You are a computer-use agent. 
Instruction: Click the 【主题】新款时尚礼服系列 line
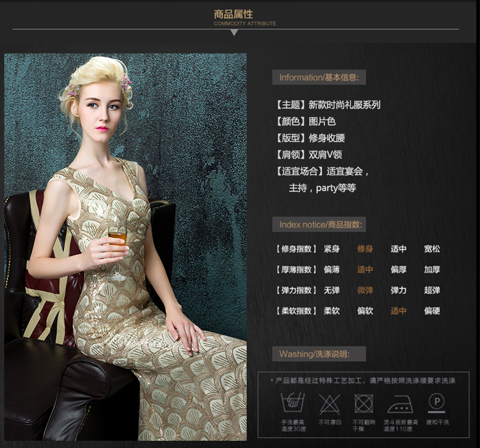(x=327, y=104)
